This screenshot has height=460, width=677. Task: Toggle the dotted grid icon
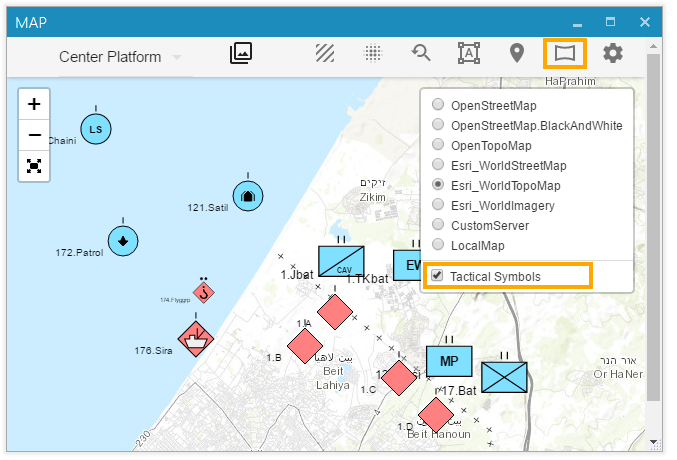(373, 54)
